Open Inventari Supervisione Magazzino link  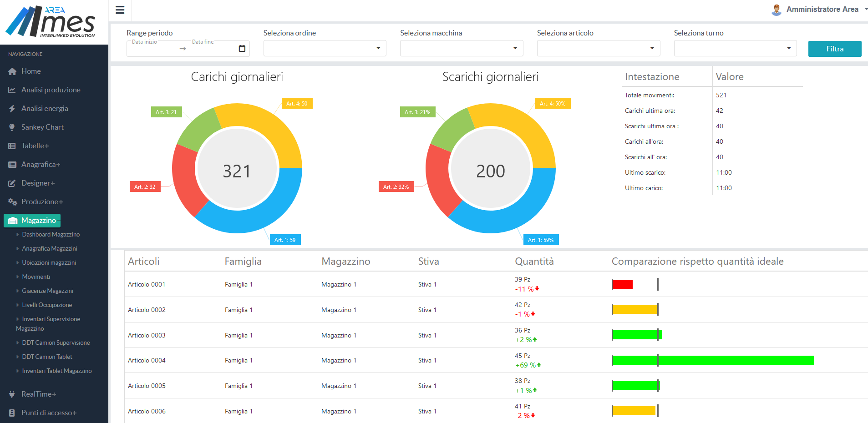48,324
